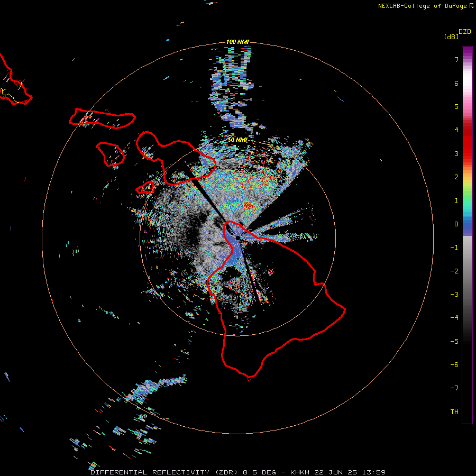Screen dimensions: 476x476
Task: Click the 6 value on the color scale
Action: tap(456, 83)
